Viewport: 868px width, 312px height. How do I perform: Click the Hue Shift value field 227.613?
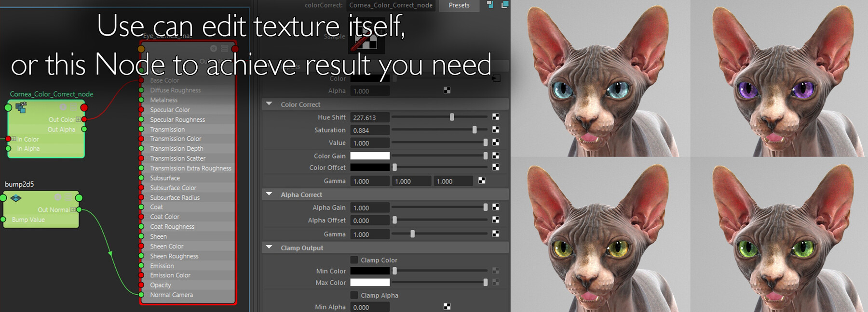370,117
